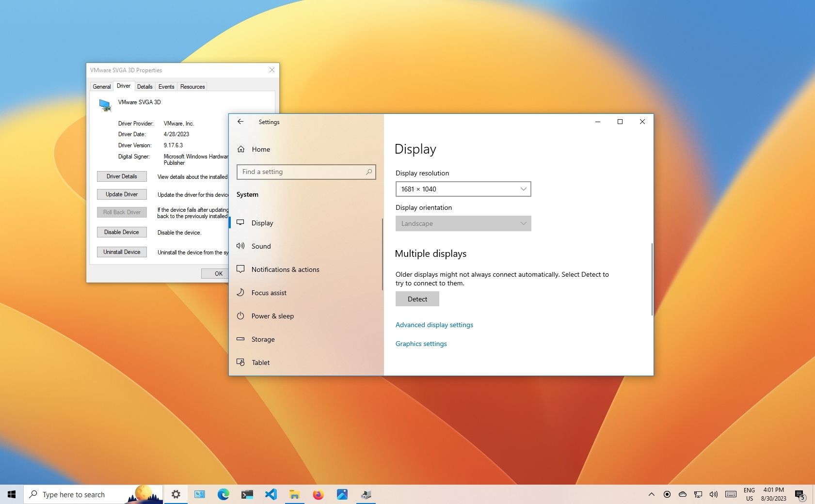Click the back arrow in Settings
Image resolution: width=815 pixels, height=504 pixels.
(240, 122)
